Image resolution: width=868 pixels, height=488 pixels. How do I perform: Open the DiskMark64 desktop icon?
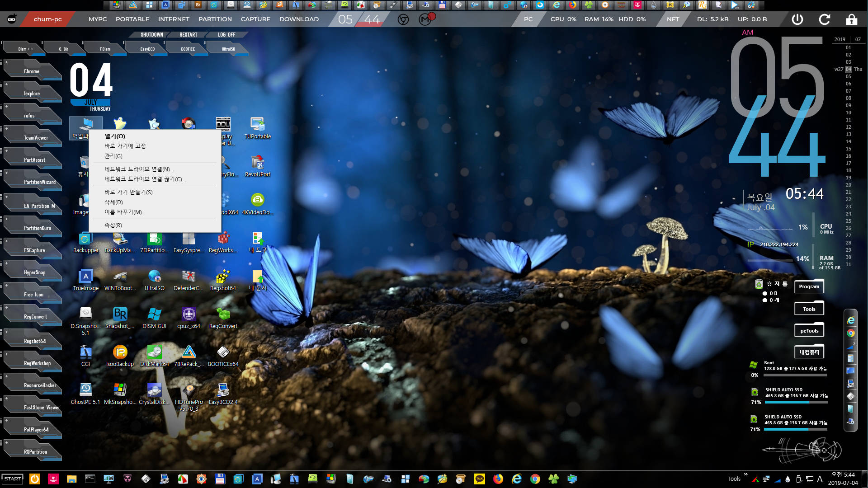pyautogui.click(x=154, y=356)
